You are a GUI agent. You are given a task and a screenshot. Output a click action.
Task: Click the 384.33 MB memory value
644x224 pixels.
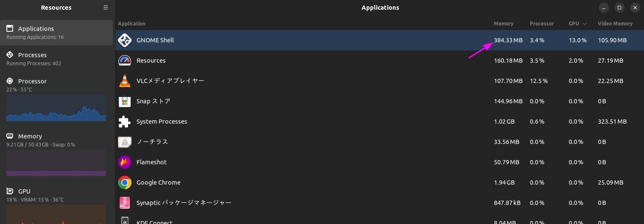click(x=508, y=40)
